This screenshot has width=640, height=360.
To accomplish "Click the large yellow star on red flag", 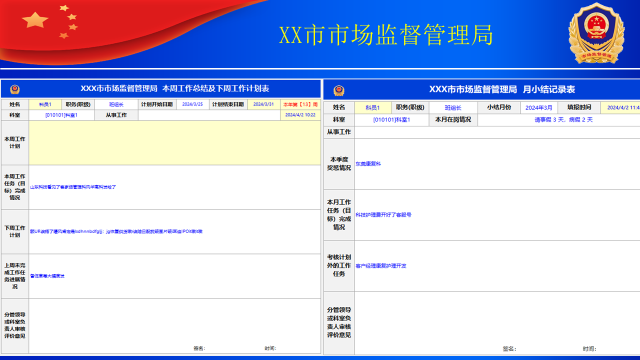I will [35, 20].
